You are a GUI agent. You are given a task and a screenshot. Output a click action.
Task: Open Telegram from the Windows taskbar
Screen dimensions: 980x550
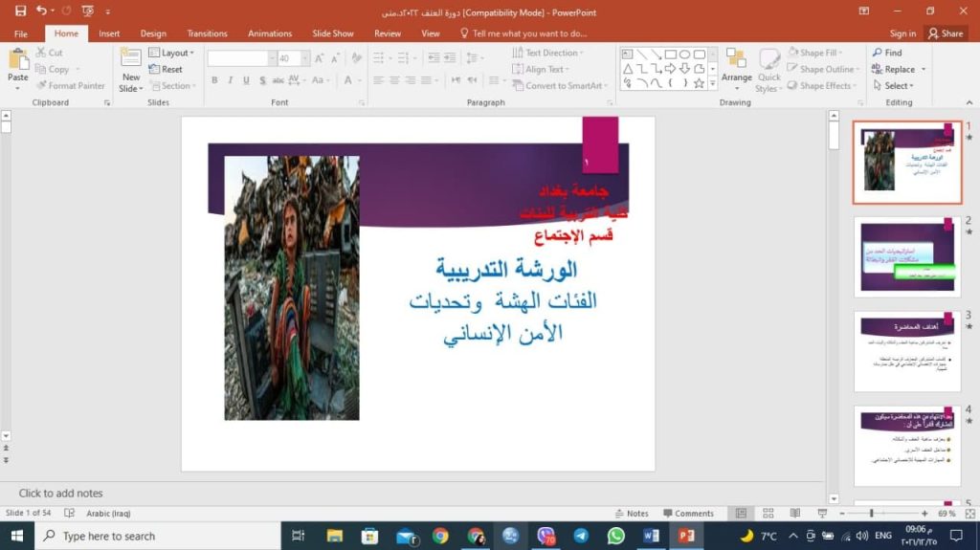click(581, 536)
